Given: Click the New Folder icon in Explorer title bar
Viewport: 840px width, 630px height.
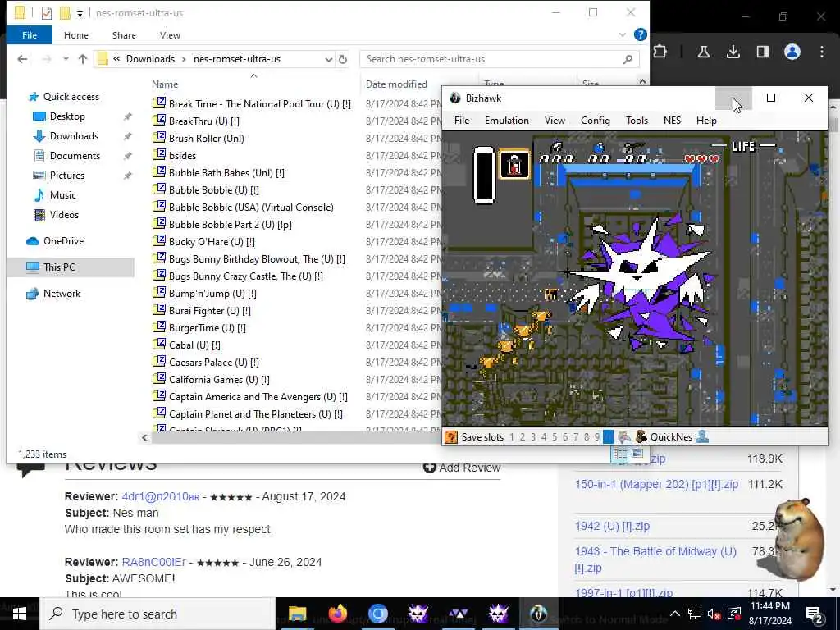Looking at the screenshot, I should click(x=65, y=13).
